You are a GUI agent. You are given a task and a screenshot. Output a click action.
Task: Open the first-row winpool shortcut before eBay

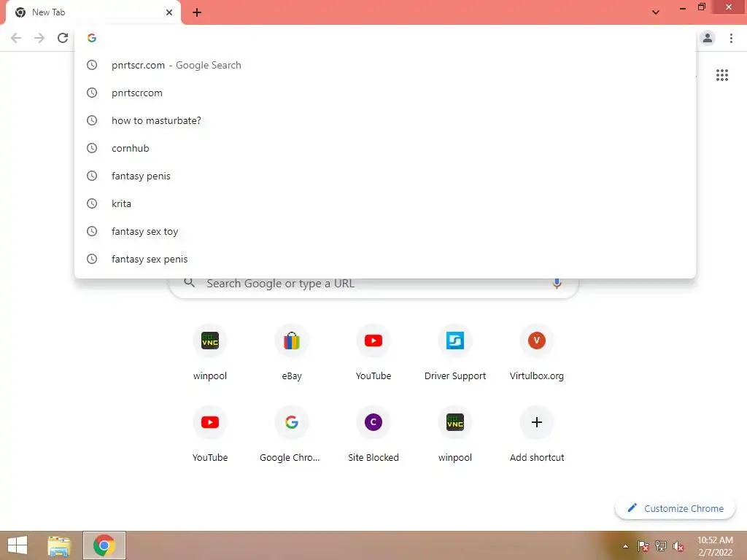210,352
